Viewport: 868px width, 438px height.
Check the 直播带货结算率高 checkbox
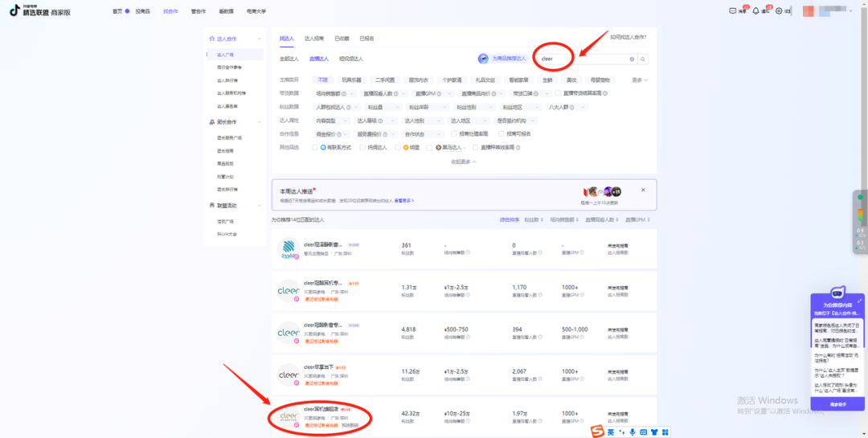click(x=559, y=93)
